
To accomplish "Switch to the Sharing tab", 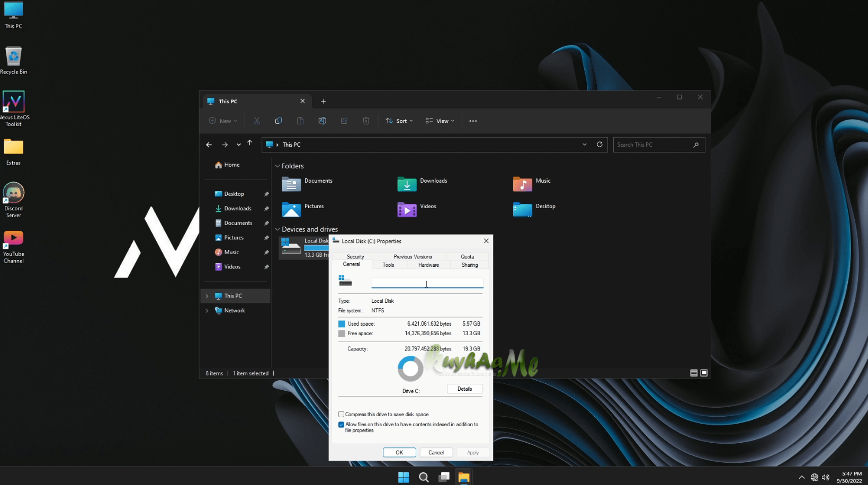I will [470, 265].
